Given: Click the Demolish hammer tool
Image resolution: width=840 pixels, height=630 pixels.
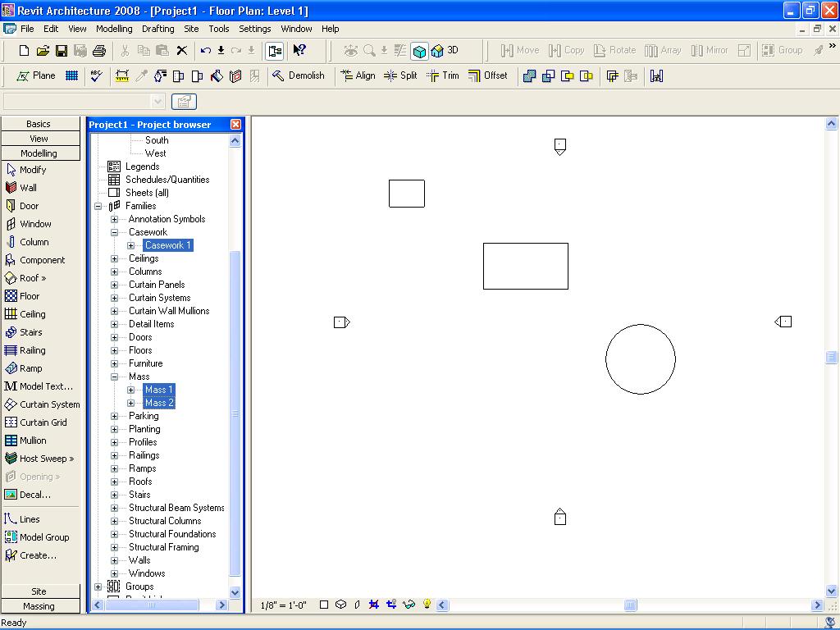Looking at the screenshot, I should [x=299, y=75].
